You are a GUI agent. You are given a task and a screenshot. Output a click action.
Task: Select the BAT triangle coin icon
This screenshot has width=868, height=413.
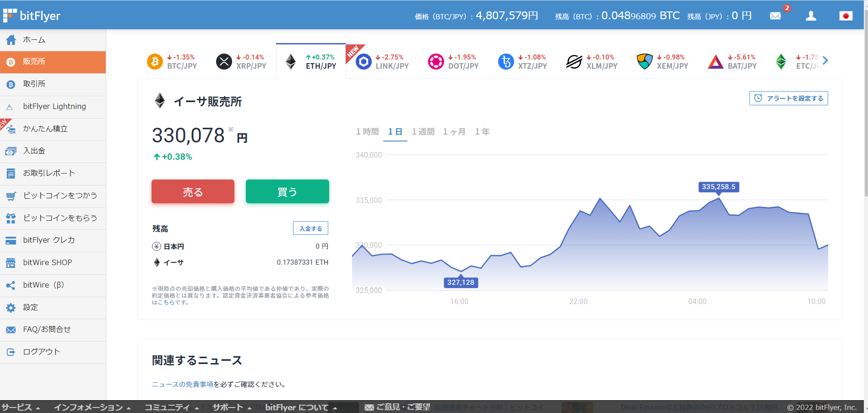point(716,61)
